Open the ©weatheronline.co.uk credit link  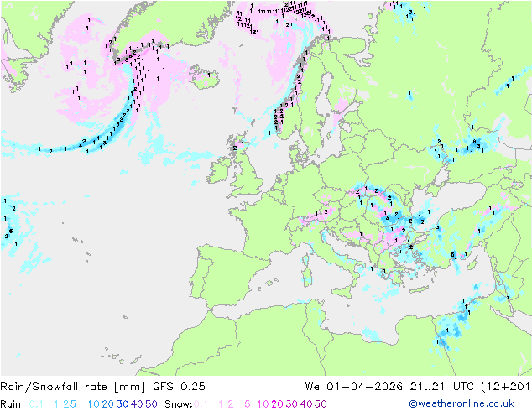click(x=462, y=403)
